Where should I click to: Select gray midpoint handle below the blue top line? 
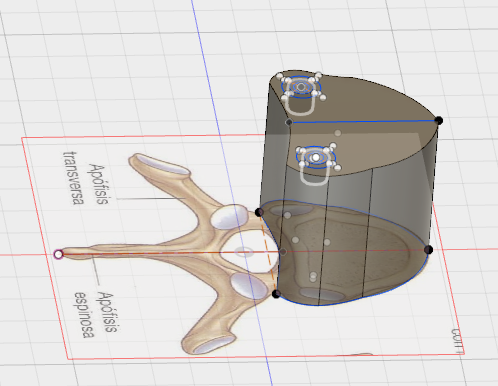tap(338, 133)
